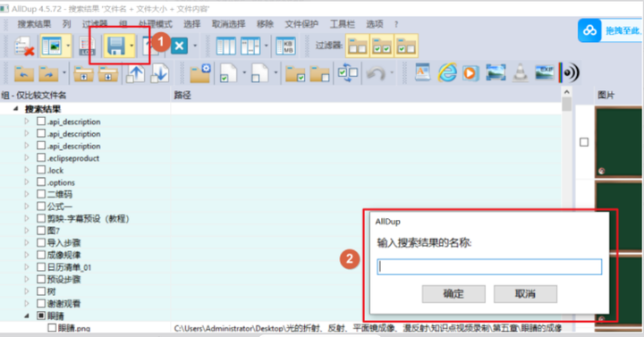The image size is (644, 337).
Task: Open the 文件保护 menu
Action: point(301,24)
